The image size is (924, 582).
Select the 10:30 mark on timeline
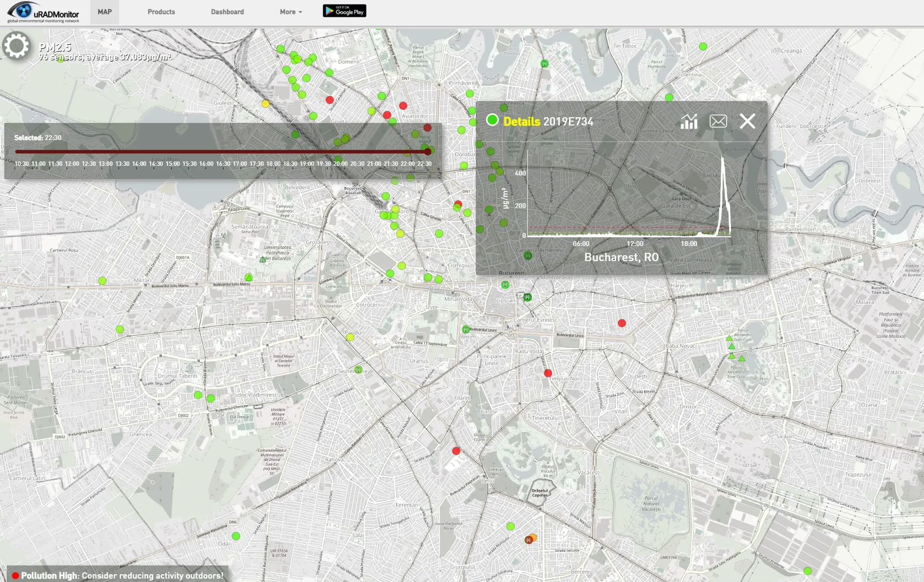(21, 164)
